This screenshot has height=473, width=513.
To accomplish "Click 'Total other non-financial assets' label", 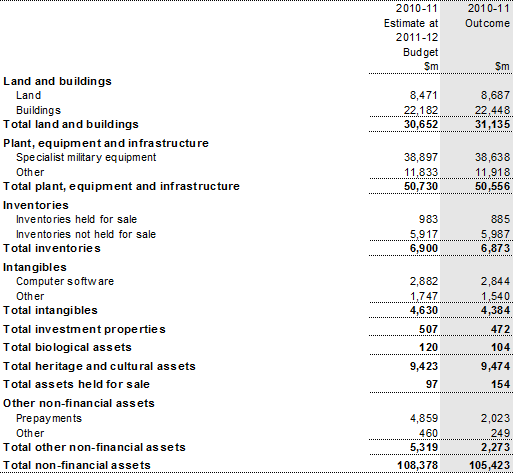I will tap(94, 447).
